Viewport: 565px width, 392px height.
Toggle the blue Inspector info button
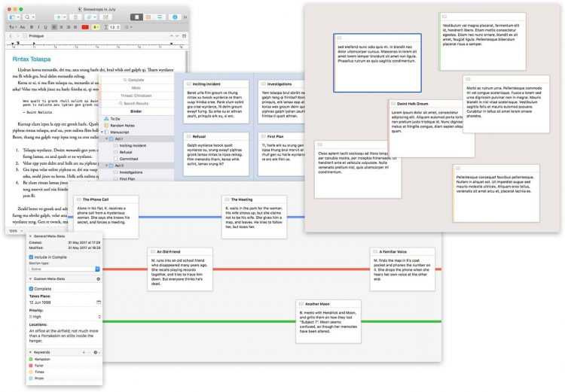tap(175, 17)
